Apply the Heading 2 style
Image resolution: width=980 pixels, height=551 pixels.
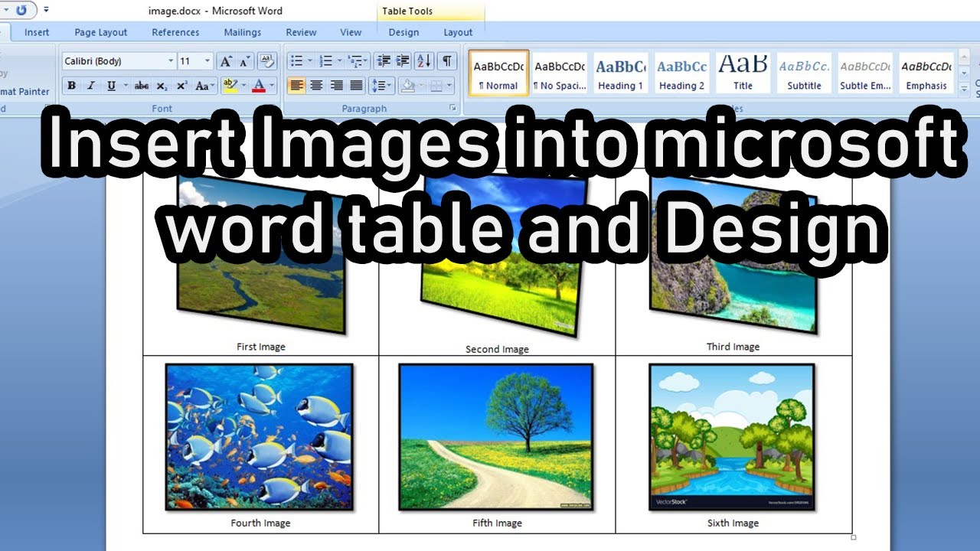pyautogui.click(x=682, y=73)
